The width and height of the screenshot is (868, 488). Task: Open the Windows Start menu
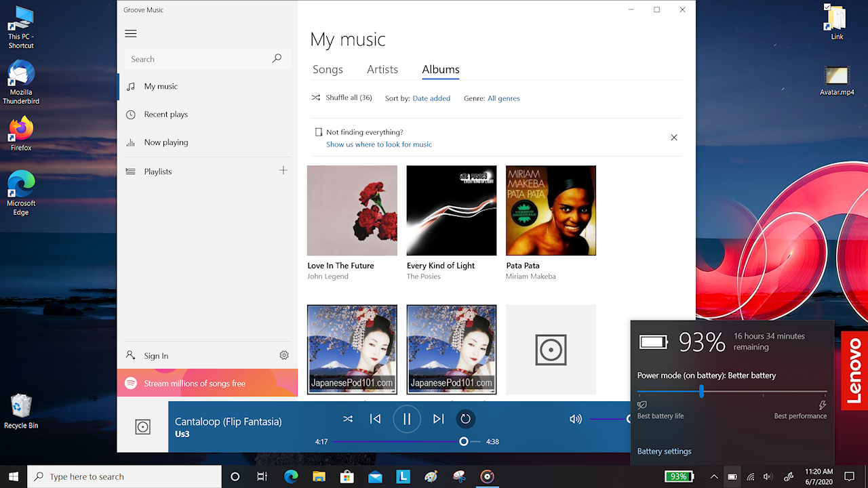click(14, 476)
